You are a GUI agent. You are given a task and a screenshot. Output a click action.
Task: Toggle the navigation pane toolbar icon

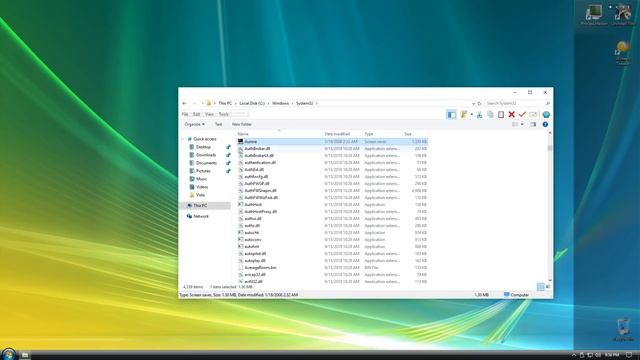tap(451, 115)
